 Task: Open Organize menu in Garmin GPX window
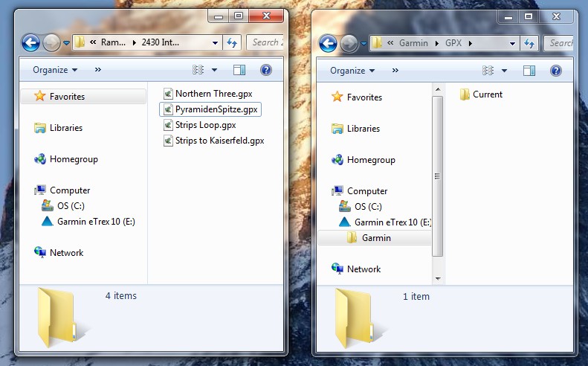click(352, 71)
